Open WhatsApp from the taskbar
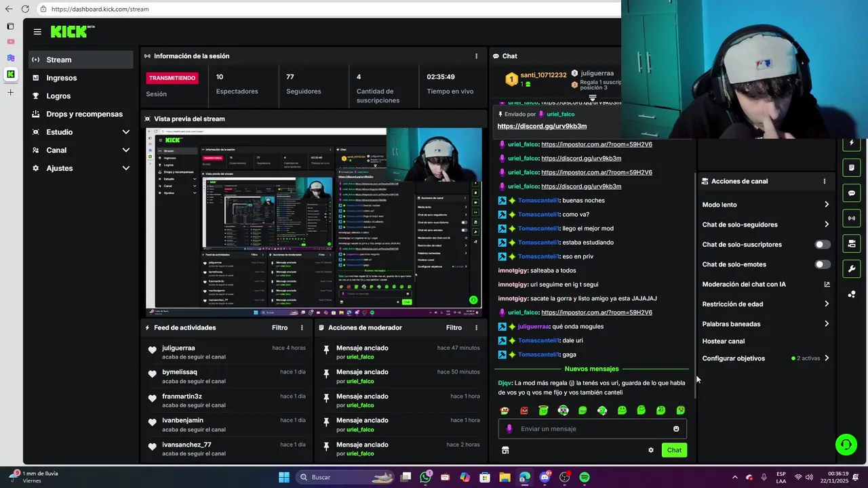Image resolution: width=868 pixels, height=488 pixels. (x=425, y=477)
